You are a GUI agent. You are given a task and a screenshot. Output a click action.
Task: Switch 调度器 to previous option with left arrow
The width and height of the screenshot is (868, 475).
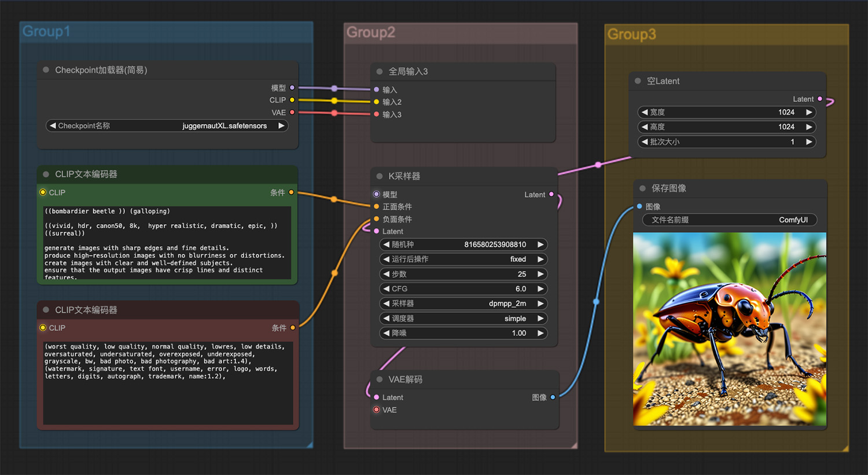[386, 319]
